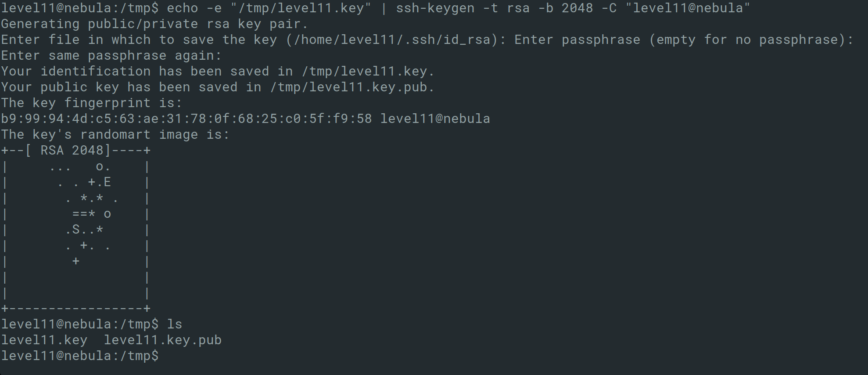Click the letter E in the randomart

point(108,182)
